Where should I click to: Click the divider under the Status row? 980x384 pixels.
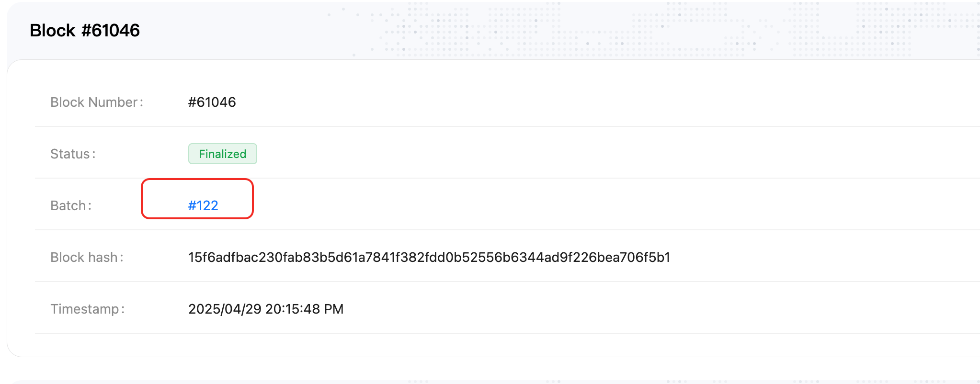tap(507, 178)
